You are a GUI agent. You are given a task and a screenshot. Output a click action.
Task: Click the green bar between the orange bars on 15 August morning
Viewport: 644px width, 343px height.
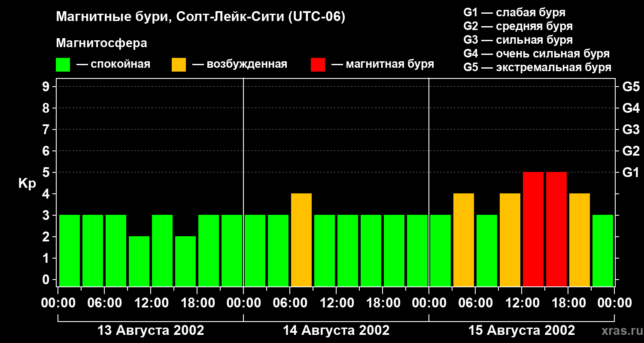point(487,250)
